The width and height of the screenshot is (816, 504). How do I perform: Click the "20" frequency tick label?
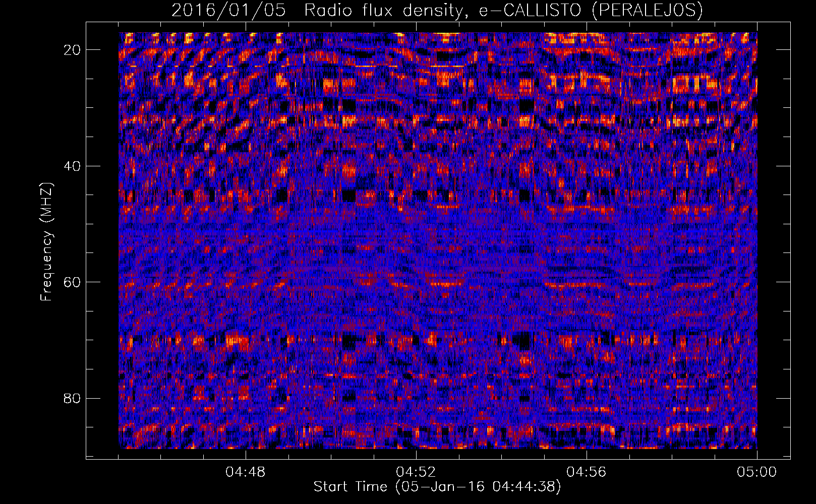[73, 50]
